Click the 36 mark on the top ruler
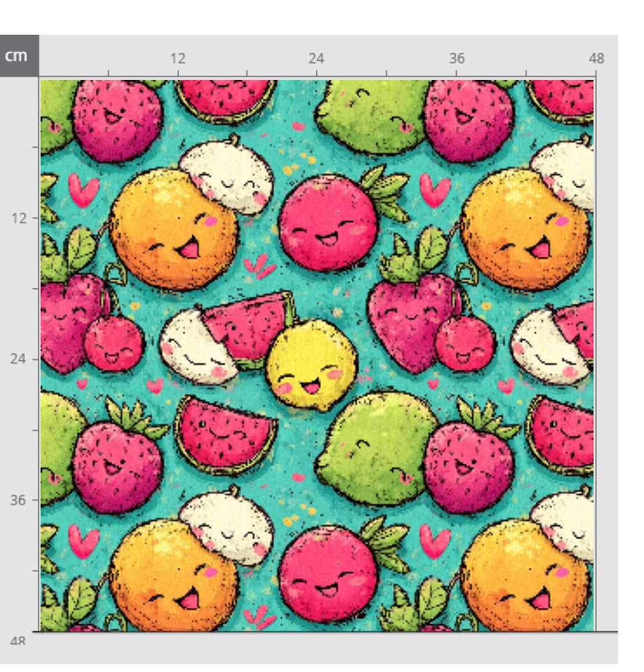 [x=456, y=59]
